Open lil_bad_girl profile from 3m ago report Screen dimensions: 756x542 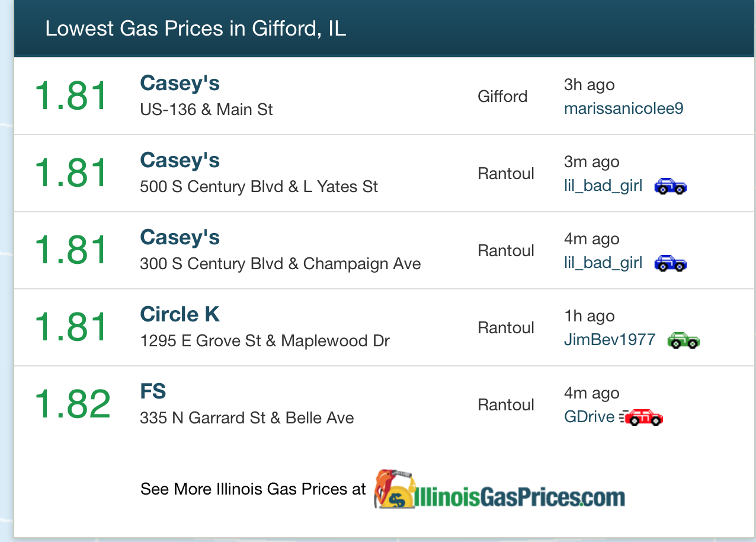point(603,186)
